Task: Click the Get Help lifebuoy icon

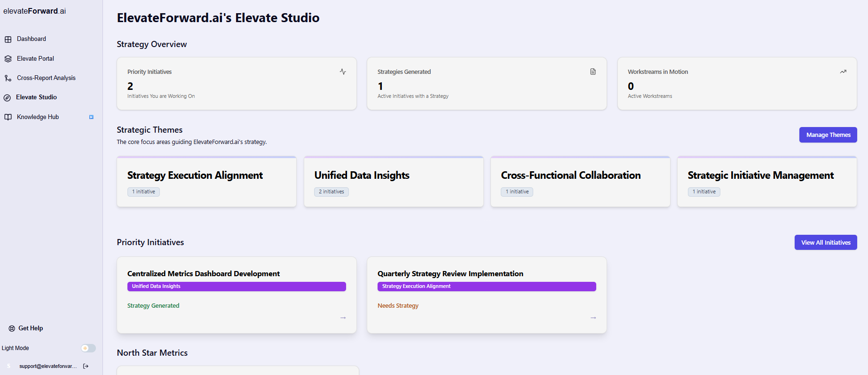Action: coord(12,328)
